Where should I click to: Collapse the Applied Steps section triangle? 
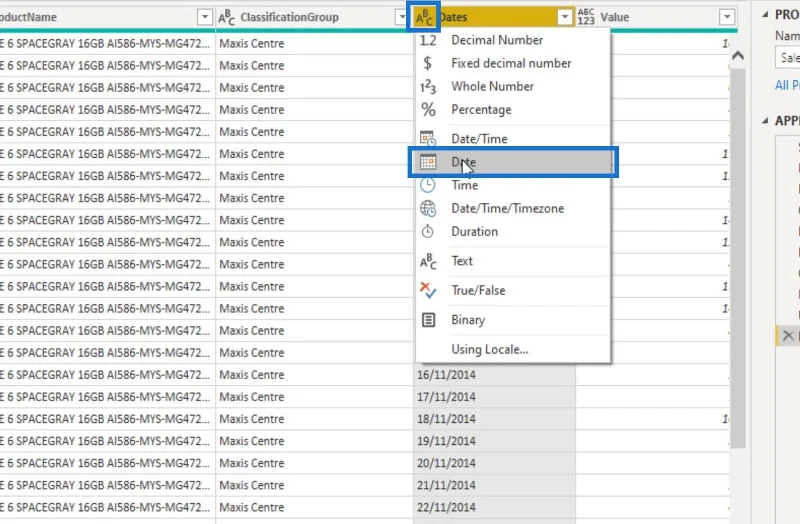765,121
